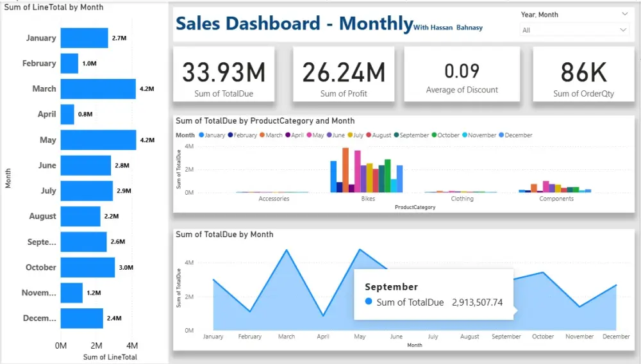Click the February legend color dot
Image resolution: width=641 pixels, height=364 pixels.
tap(230, 135)
